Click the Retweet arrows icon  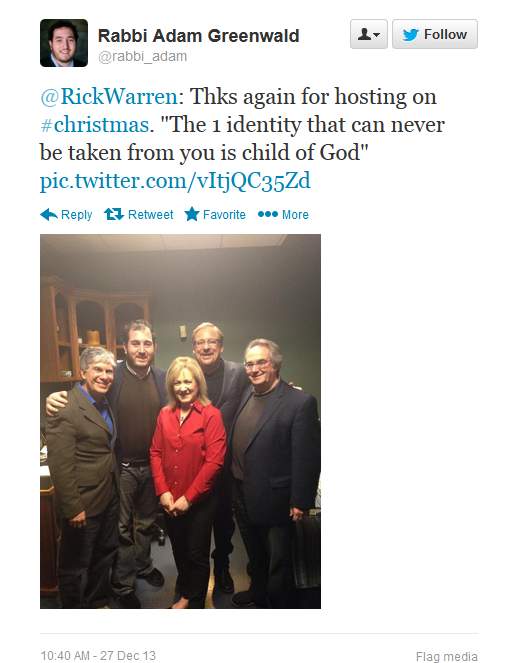coord(114,214)
